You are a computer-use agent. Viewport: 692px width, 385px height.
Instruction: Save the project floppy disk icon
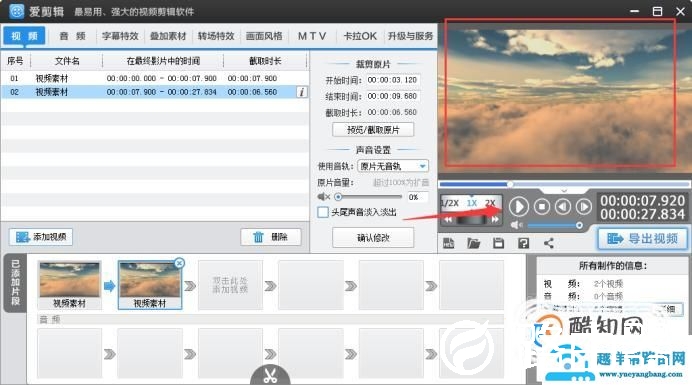[x=498, y=243]
